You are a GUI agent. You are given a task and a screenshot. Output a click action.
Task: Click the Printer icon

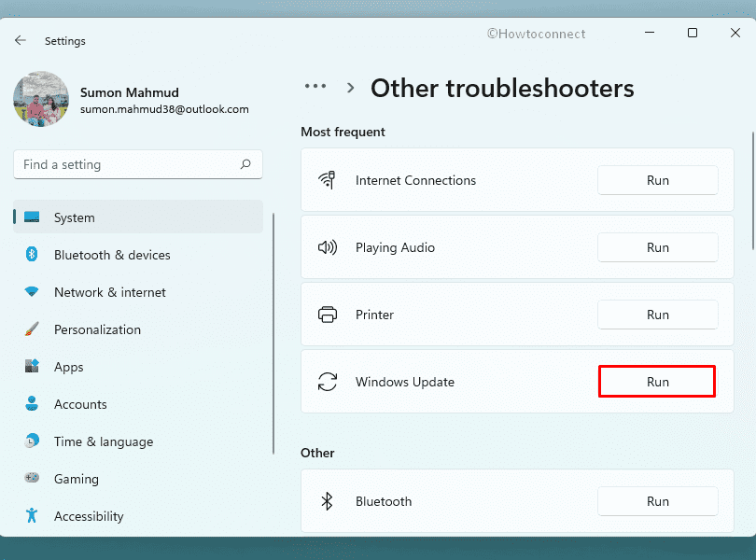click(328, 315)
